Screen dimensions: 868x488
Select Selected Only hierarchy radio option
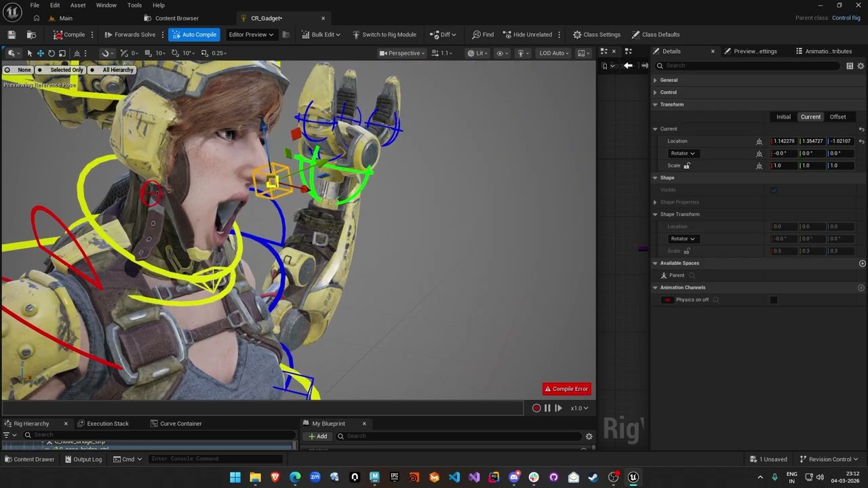point(60,70)
